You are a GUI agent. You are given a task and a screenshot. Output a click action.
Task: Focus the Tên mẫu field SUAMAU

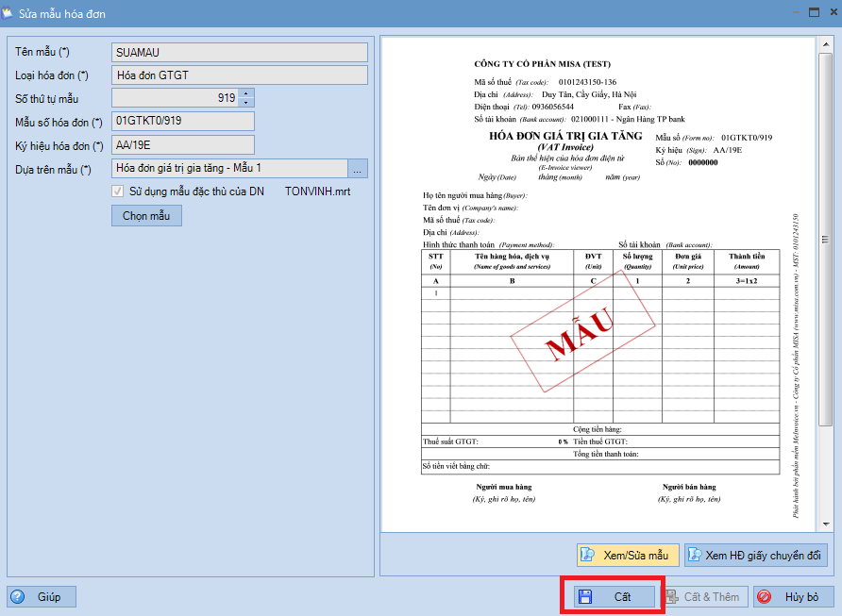point(240,53)
